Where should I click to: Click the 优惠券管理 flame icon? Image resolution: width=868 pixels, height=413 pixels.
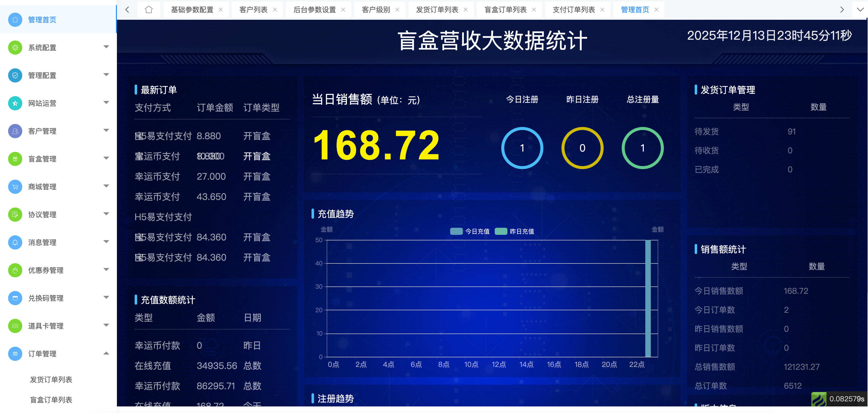point(15,270)
